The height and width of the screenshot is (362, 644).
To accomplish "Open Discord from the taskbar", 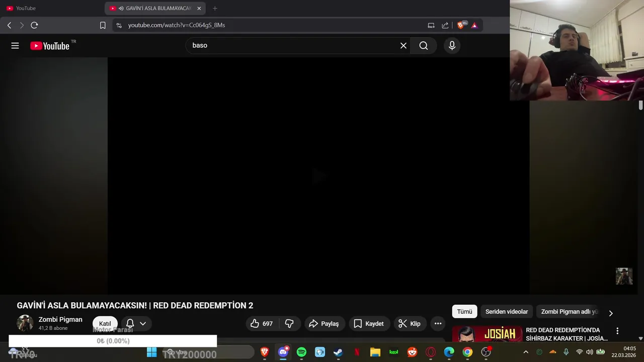I will pos(283,352).
